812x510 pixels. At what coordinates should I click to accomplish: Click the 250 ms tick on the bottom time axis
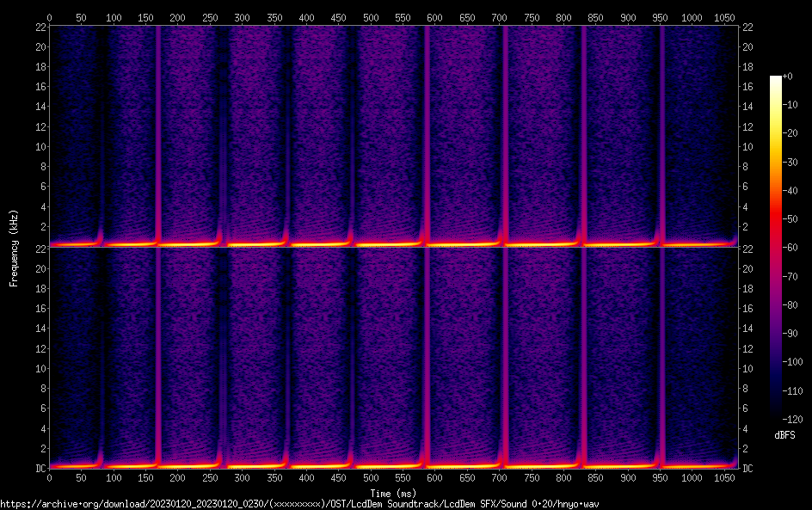click(x=210, y=477)
